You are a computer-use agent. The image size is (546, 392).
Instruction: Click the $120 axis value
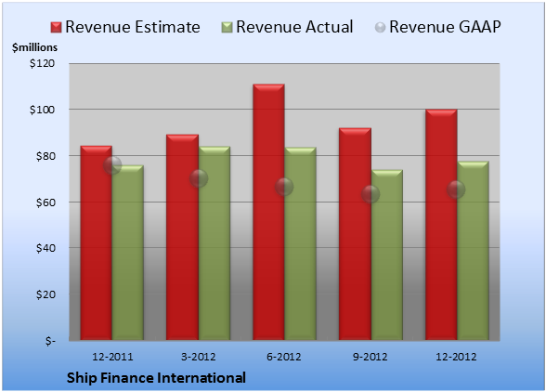[42, 63]
